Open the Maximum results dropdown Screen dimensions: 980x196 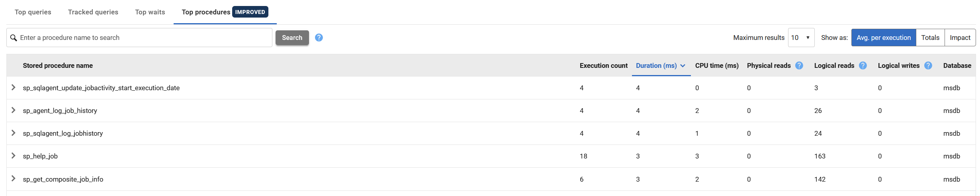tap(801, 38)
